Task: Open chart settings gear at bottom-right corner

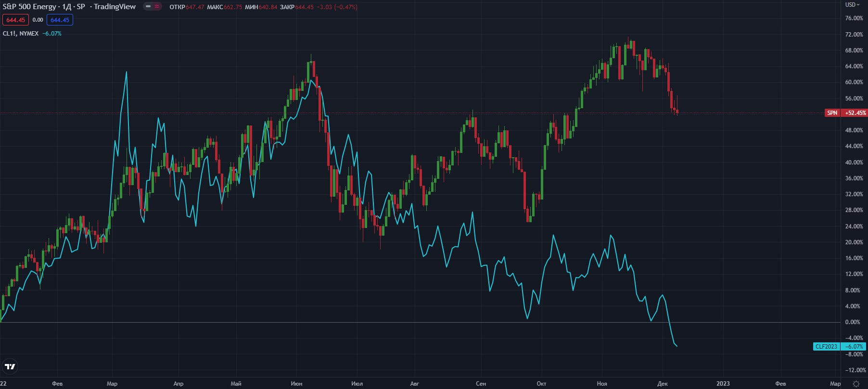Action: click(x=856, y=383)
